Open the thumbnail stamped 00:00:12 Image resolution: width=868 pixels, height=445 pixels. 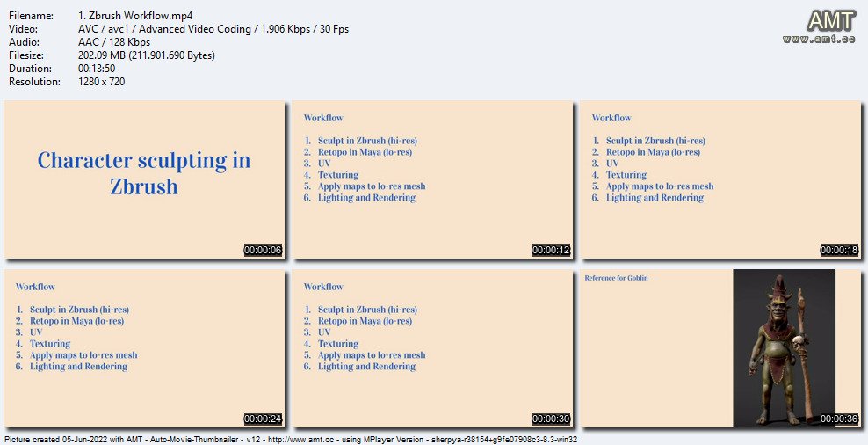pos(432,179)
